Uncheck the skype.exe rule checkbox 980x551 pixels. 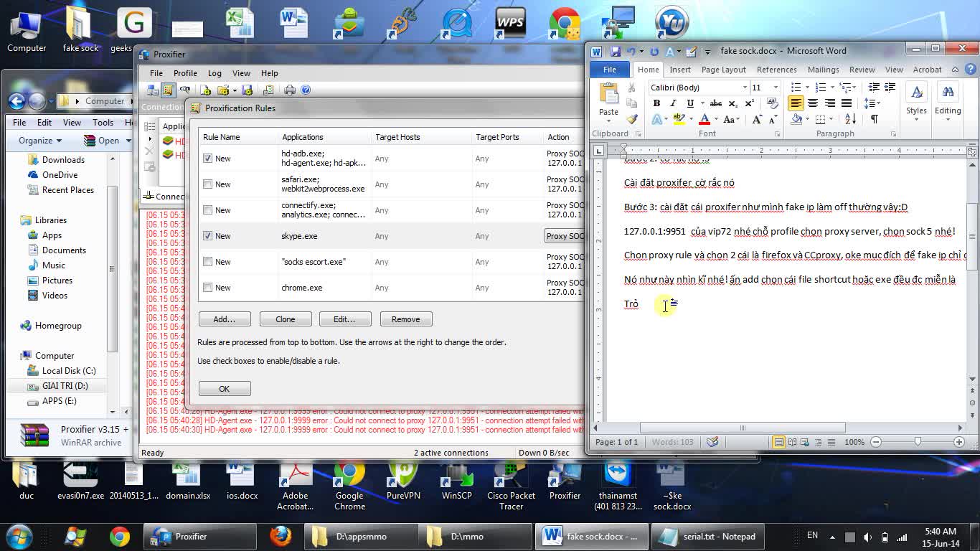click(x=208, y=235)
